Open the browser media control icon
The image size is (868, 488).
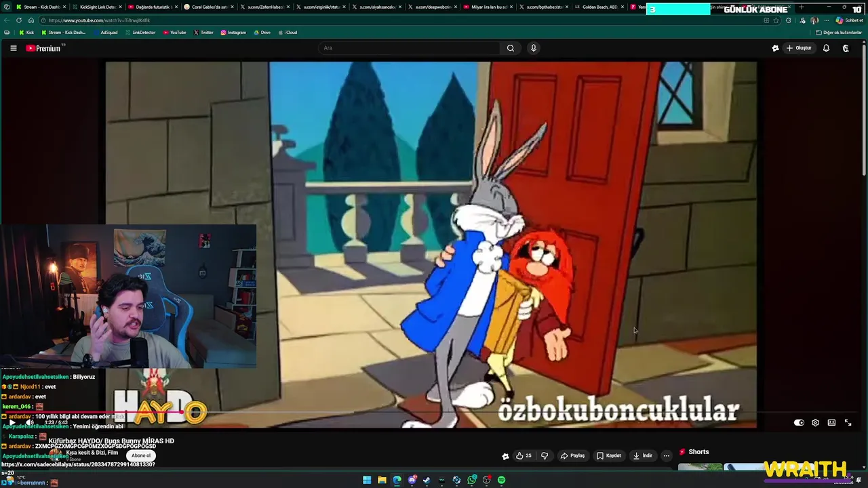coord(803,20)
